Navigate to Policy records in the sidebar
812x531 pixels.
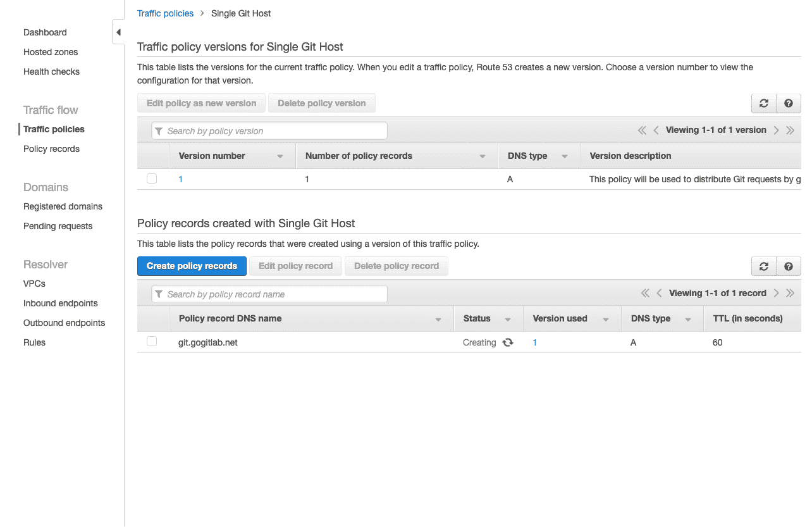(51, 149)
